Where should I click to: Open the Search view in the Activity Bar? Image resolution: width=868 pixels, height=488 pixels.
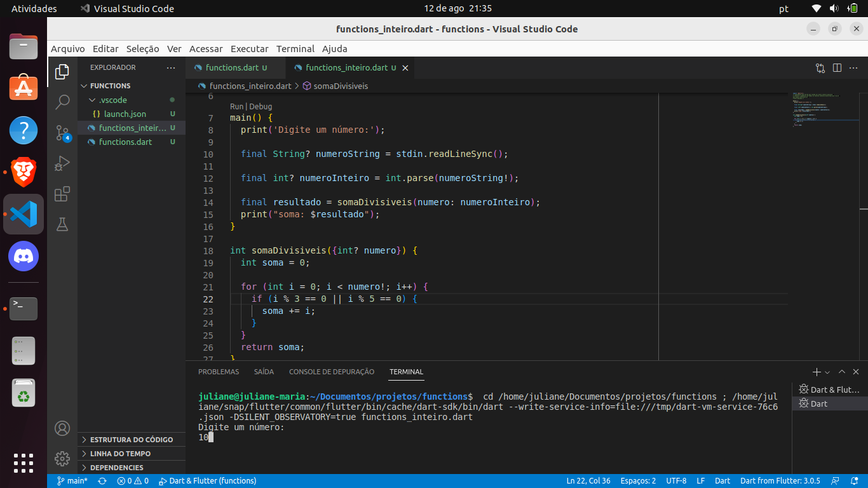click(62, 101)
